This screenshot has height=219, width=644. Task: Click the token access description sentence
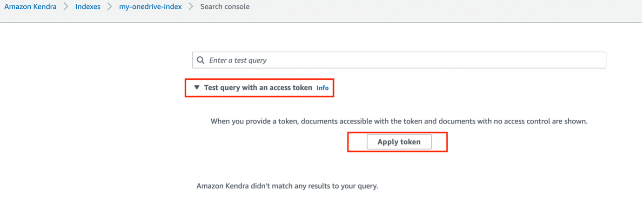pyautogui.click(x=399, y=121)
